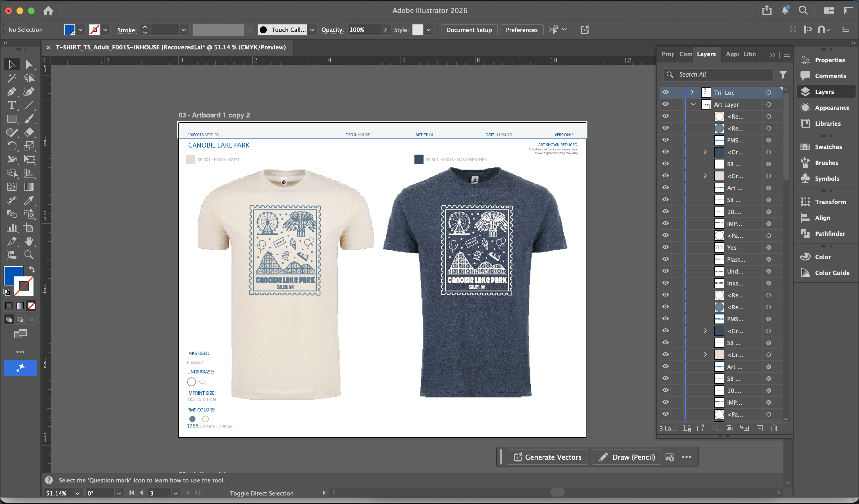Viewport: 859px width, 504px height.
Task: Open the zoom level dropdown
Action: (x=77, y=493)
